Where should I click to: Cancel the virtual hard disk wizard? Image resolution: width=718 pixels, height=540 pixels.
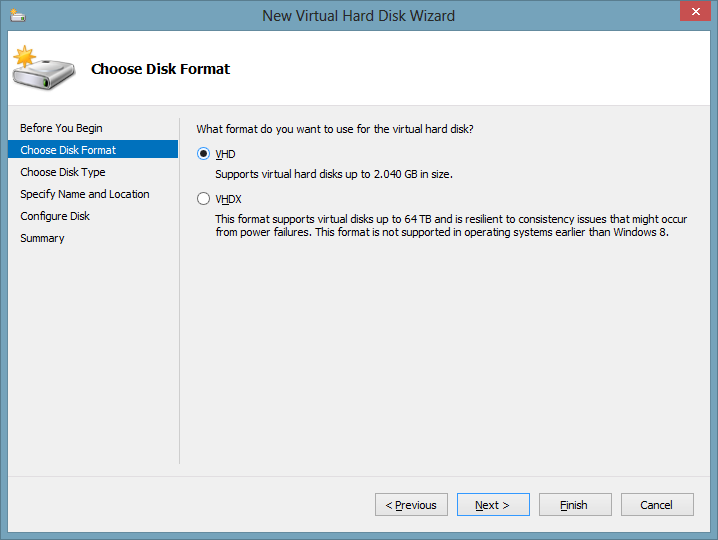657,505
